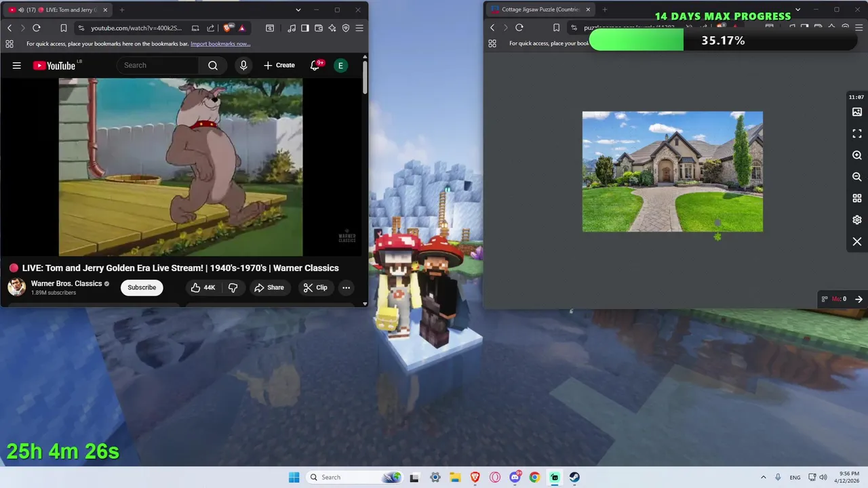
Task: Arrange pieces with the grid icon
Action: pos(857,199)
